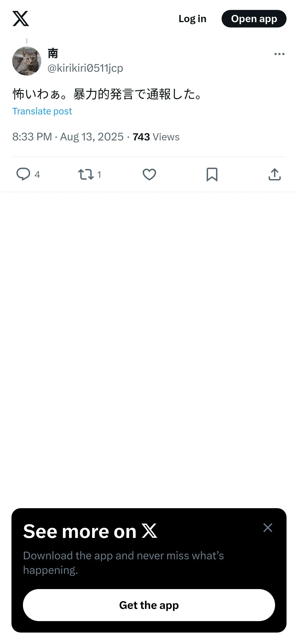Repost this post with retweet icon
The height and width of the screenshot is (644, 298).
pyautogui.click(x=86, y=174)
